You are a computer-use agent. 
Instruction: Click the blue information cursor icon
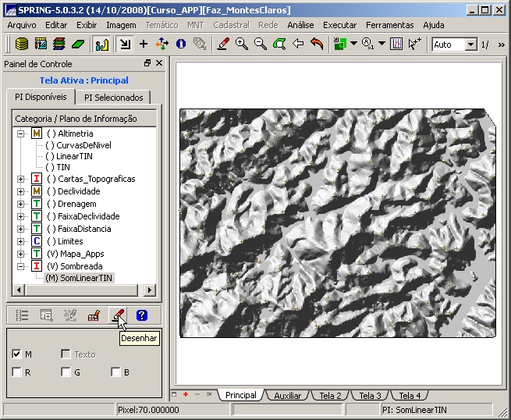tap(181, 44)
